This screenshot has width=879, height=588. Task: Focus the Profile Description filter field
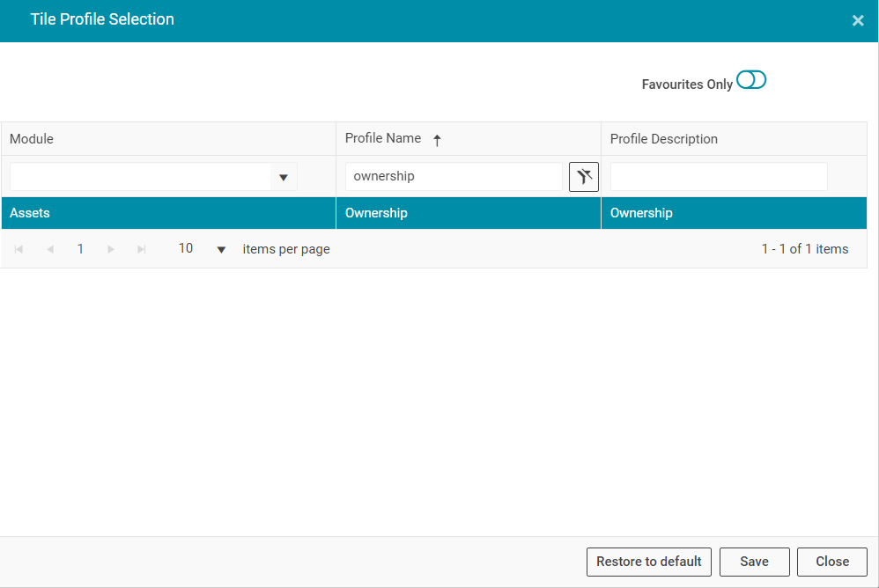[x=719, y=176]
